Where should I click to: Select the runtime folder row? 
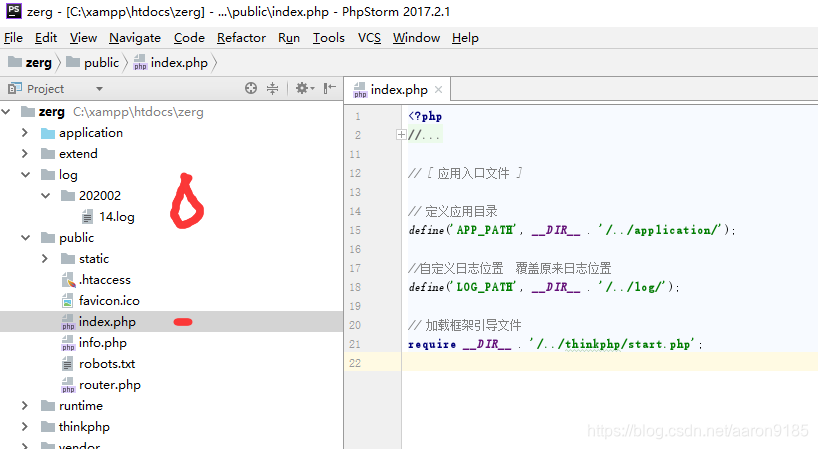pyautogui.click(x=171, y=406)
